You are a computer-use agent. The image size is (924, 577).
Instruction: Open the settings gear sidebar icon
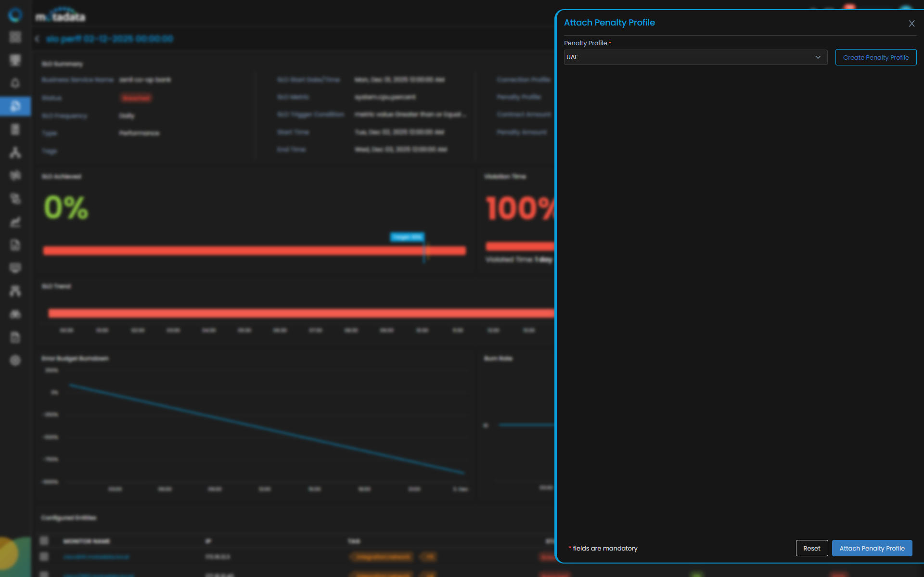[x=15, y=360]
